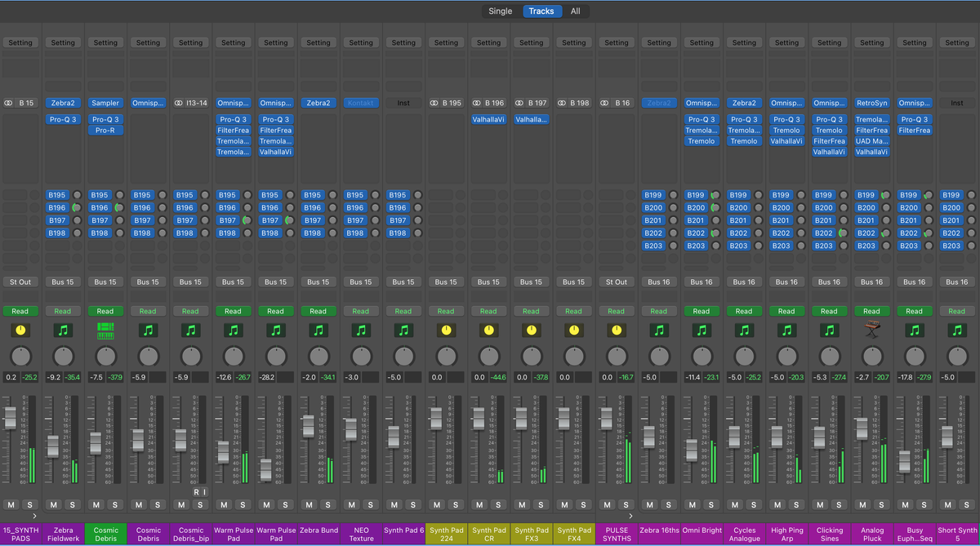Click the Tremolo plugin slot on PULSE SYNTHS channel

click(702, 140)
